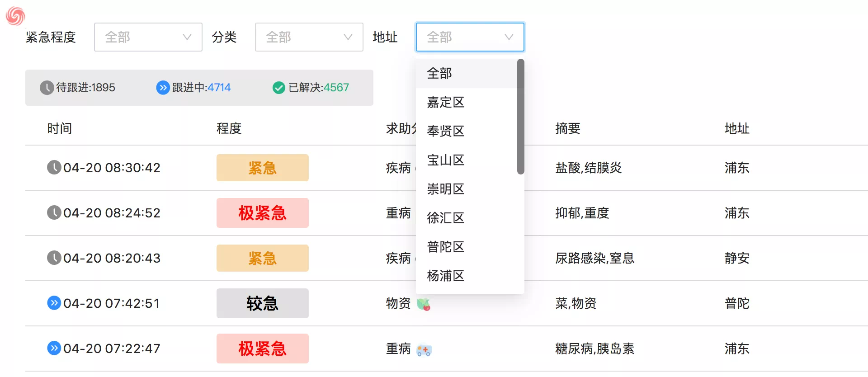The height and width of the screenshot is (377, 868).
Task: Click category 重病 on row 07:22:47
Action: [398, 349]
